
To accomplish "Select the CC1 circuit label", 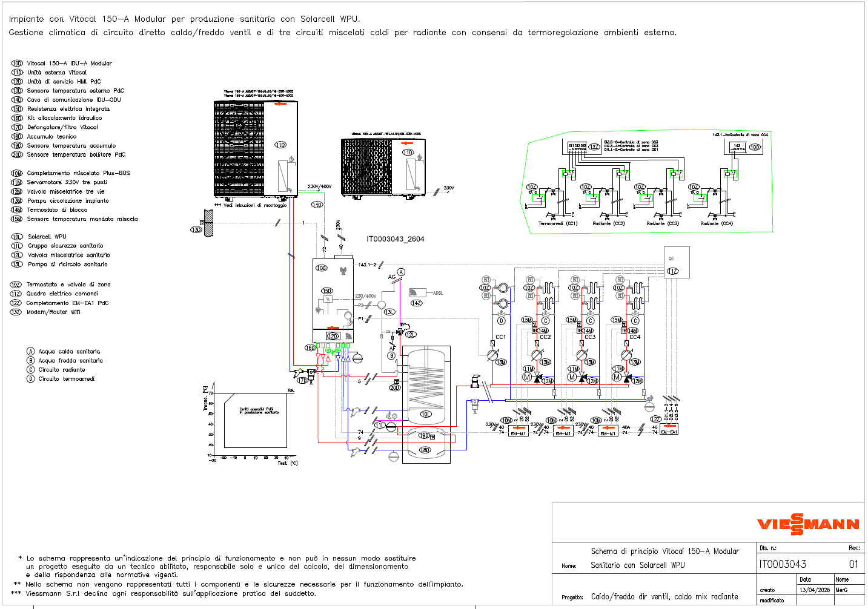I will coord(500,337).
